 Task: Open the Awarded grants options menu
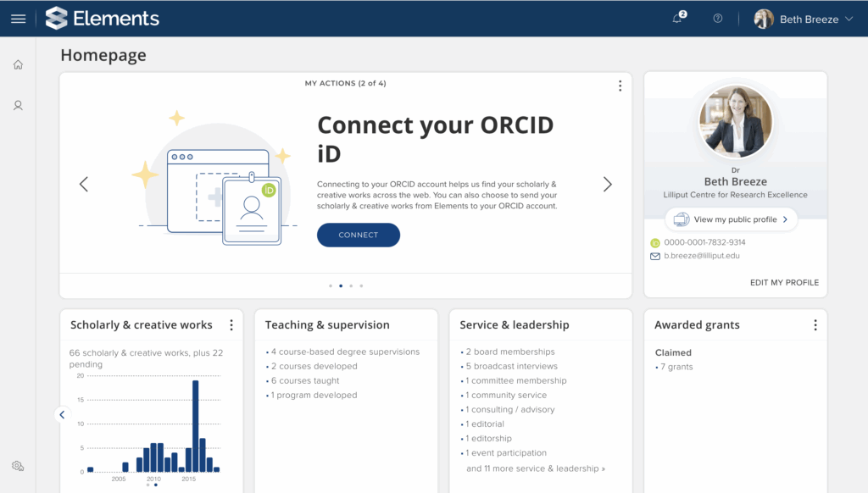click(x=815, y=324)
